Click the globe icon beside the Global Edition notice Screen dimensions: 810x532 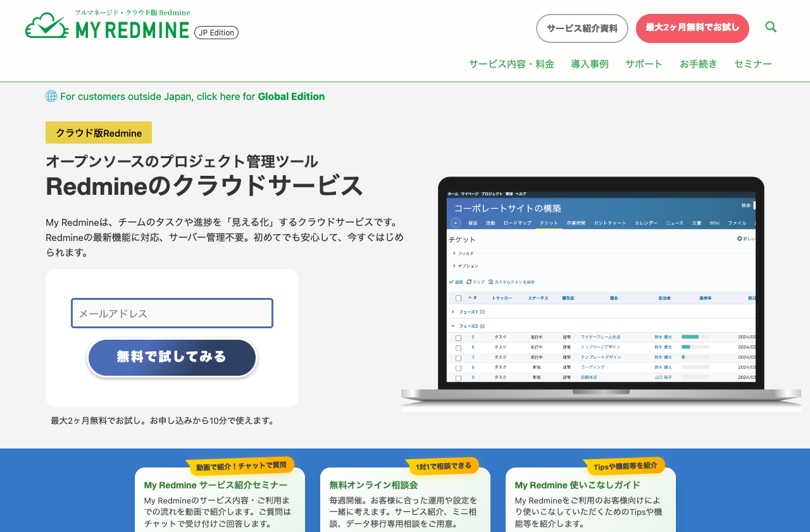point(50,96)
